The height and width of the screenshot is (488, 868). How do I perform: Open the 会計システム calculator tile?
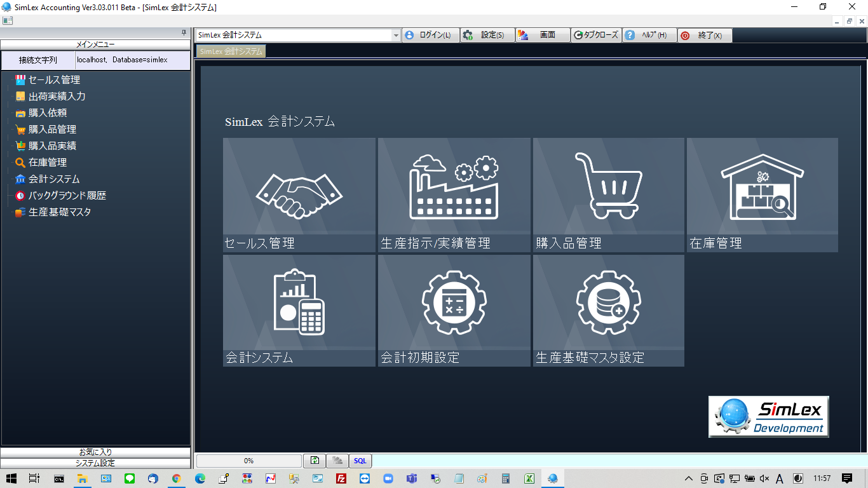click(x=299, y=310)
